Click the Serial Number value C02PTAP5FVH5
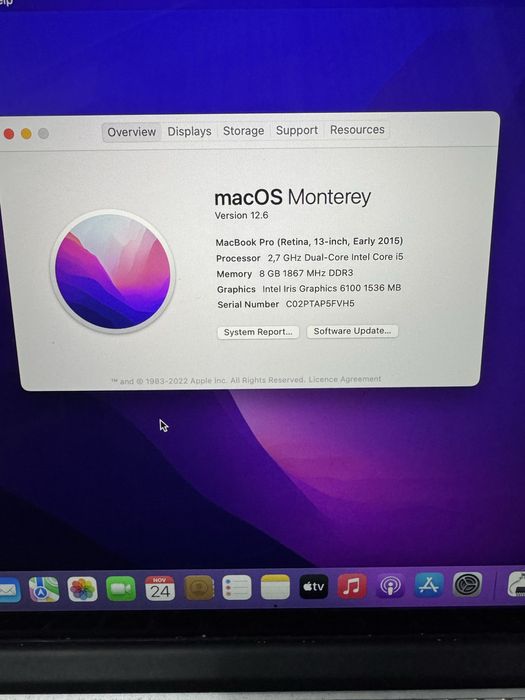525x700 pixels. (320, 304)
